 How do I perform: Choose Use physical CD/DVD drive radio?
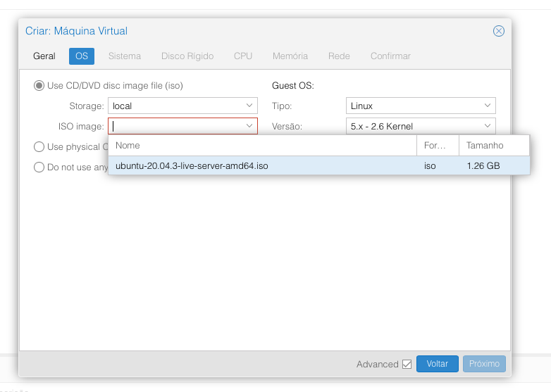pos(39,147)
